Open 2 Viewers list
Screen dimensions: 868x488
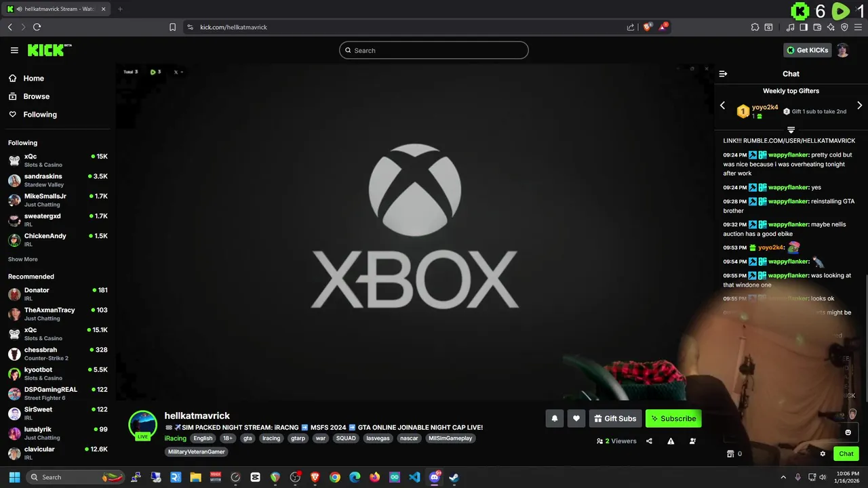point(616,441)
